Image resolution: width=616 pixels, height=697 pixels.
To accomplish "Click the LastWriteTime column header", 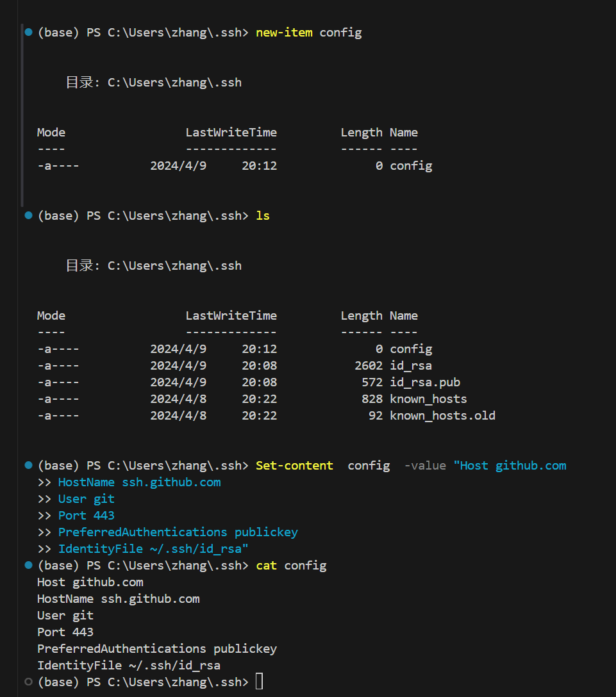I will click(x=231, y=132).
